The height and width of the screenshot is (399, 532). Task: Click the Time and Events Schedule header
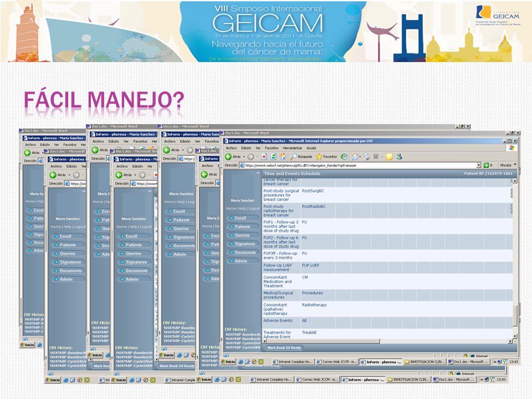[x=292, y=173]
